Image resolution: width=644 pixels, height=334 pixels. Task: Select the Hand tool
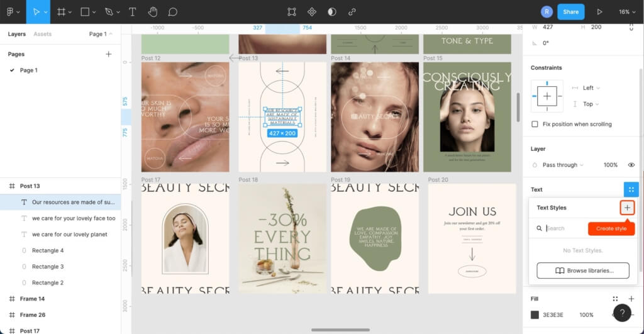(153, 12)
